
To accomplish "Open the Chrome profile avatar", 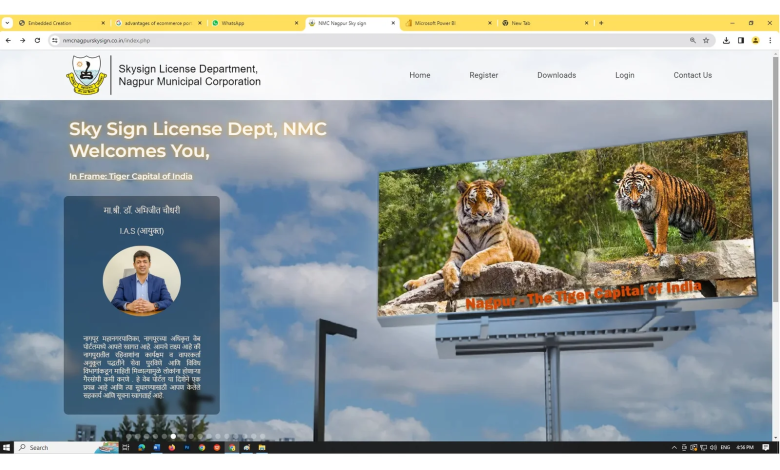I will tap(755, 40).
